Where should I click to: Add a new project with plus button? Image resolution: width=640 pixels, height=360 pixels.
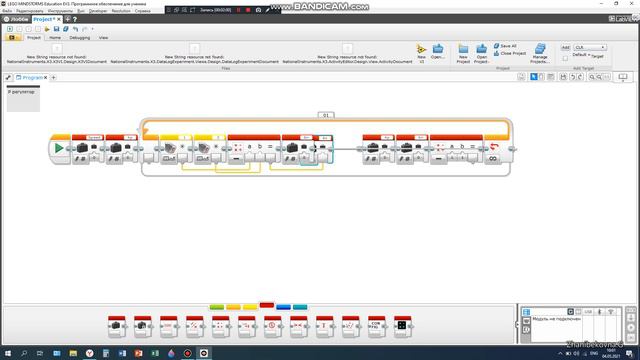68,19
